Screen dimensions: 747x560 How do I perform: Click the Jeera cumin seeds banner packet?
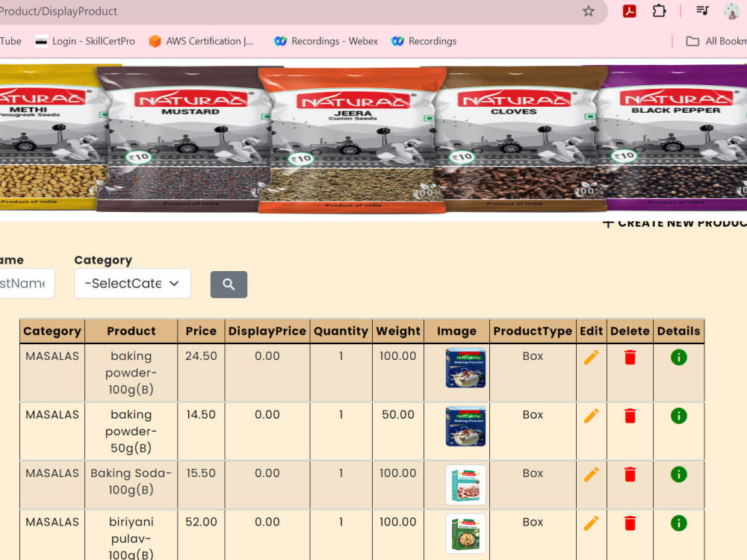(x=353, y=140)
